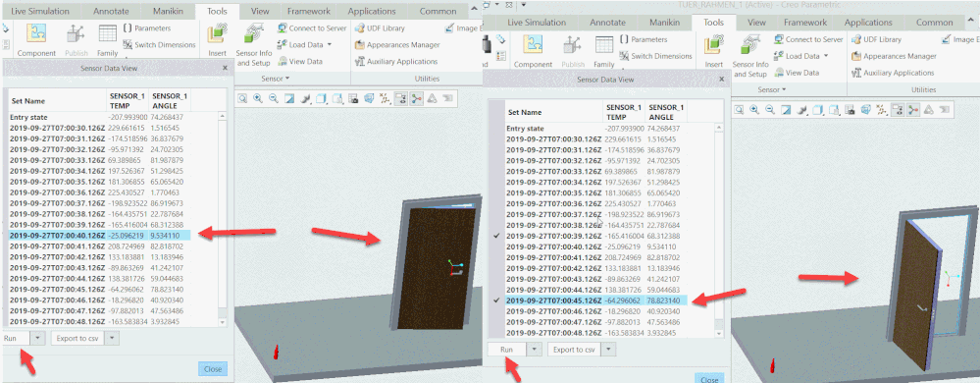980x383 pixels.
Task: Click Set Name column header in right list
Action: (x=555, y=113)
